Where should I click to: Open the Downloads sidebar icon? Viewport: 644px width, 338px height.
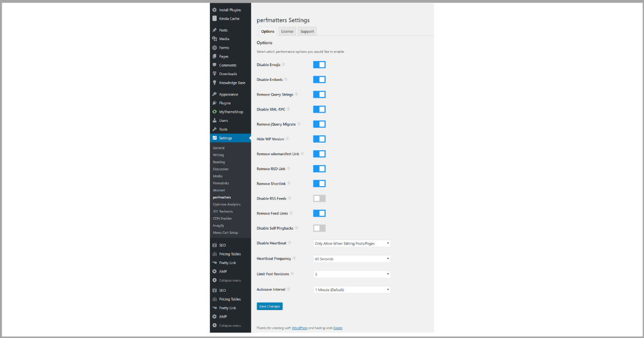point(215,74)
